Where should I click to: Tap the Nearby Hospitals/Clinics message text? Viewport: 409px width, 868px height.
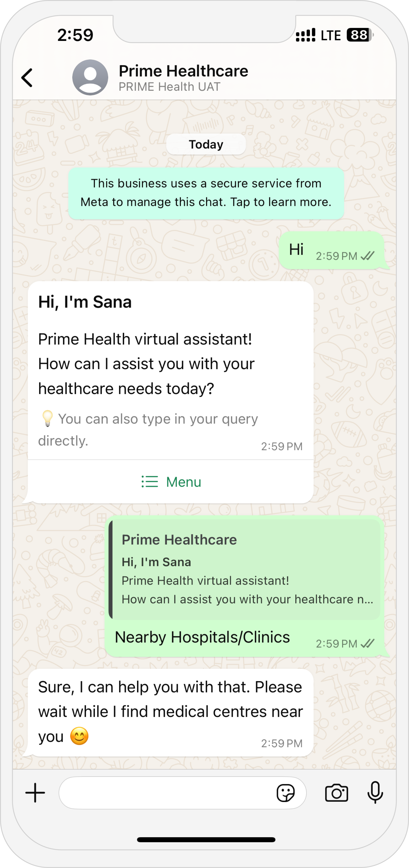(202, 637)
